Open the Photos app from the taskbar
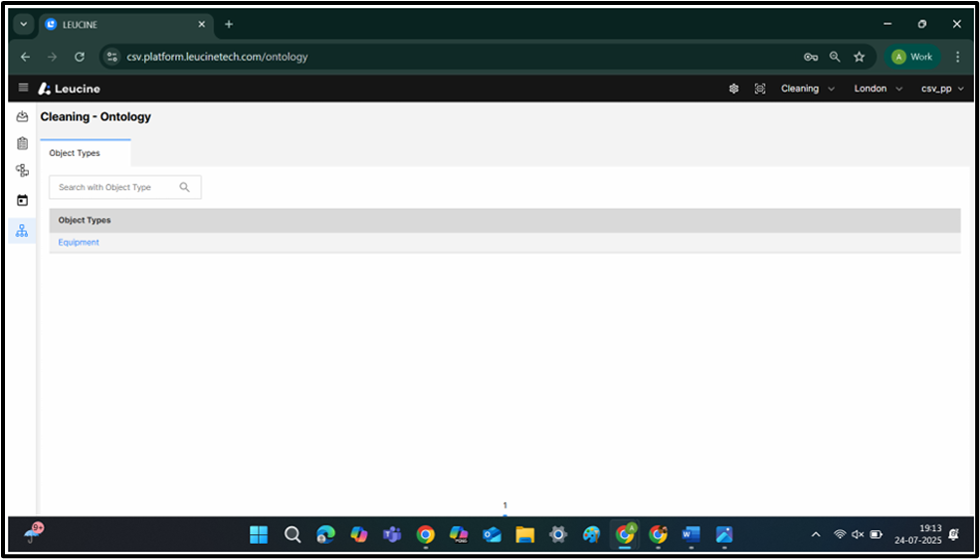The height and width of the screenshot is (559, 980). 724,535
